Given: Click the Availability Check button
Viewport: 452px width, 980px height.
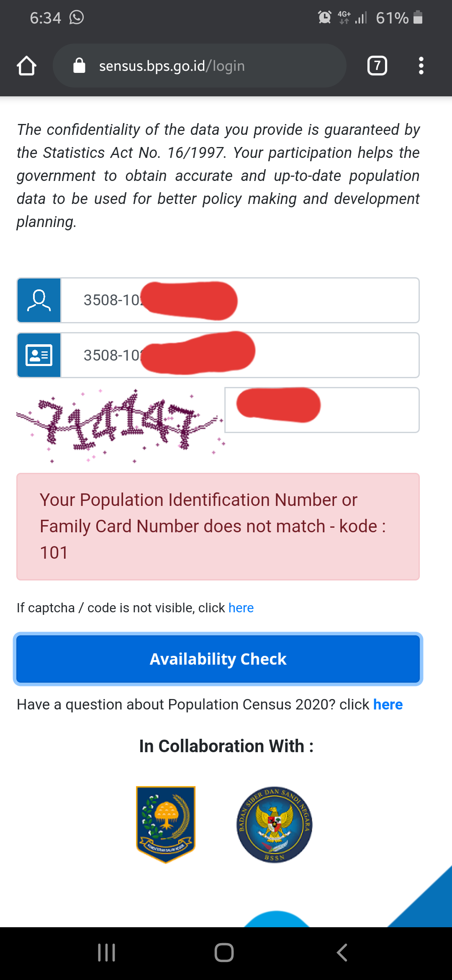Looking at the screenshot, I should pyautogui.click(x=218, y=659).
